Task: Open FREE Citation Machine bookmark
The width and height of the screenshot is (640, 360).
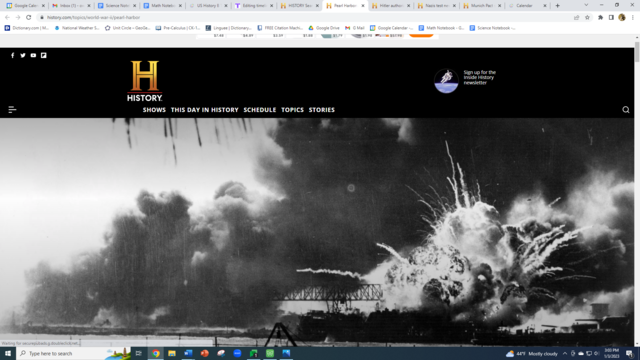Action: pyautogui.click(x=280, y=28)
